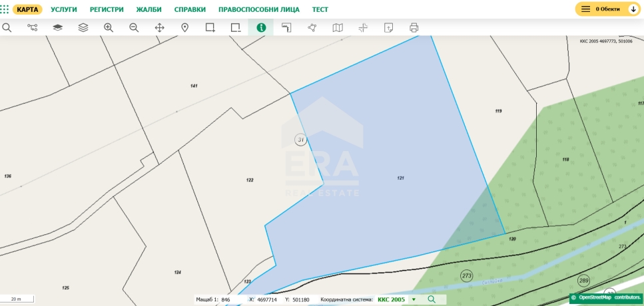Open the measure ruler tool
The height and width of the screenshot is (306, 644).
(286, 27)
